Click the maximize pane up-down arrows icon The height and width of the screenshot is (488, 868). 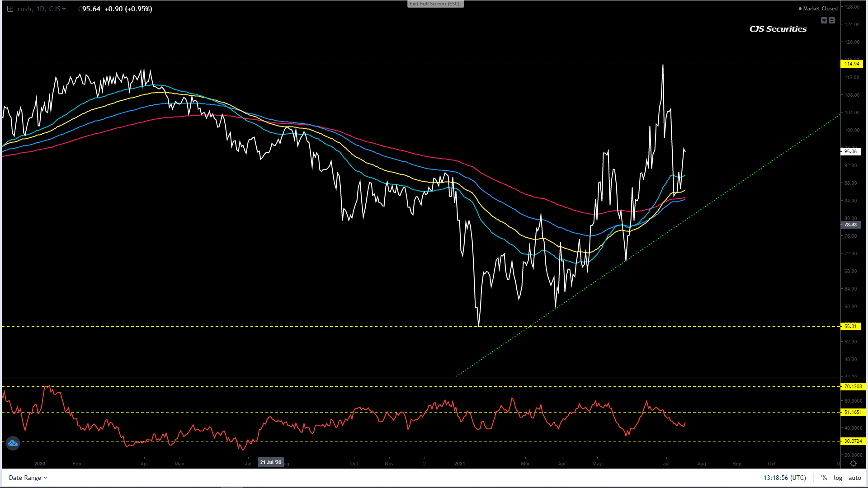coord(832,20)
